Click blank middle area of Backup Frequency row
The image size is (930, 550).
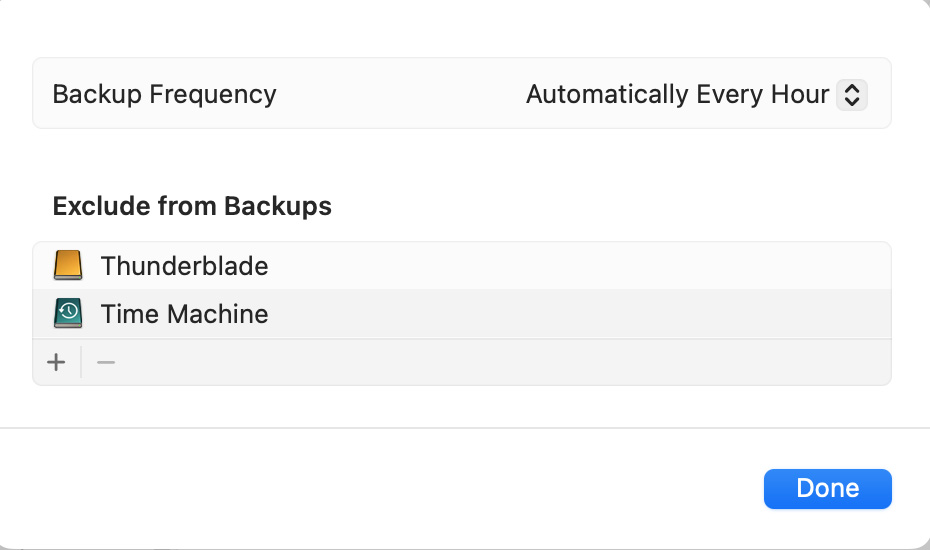click(x=400, y=95)
